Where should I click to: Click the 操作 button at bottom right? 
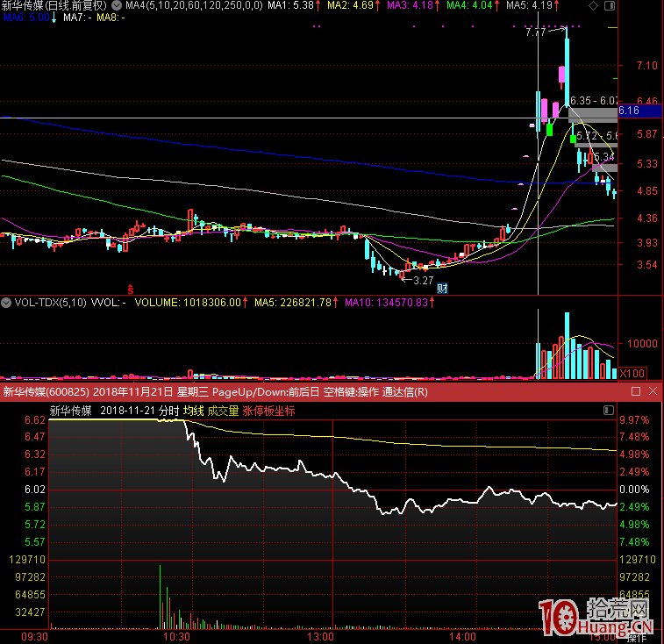point(637,638)
